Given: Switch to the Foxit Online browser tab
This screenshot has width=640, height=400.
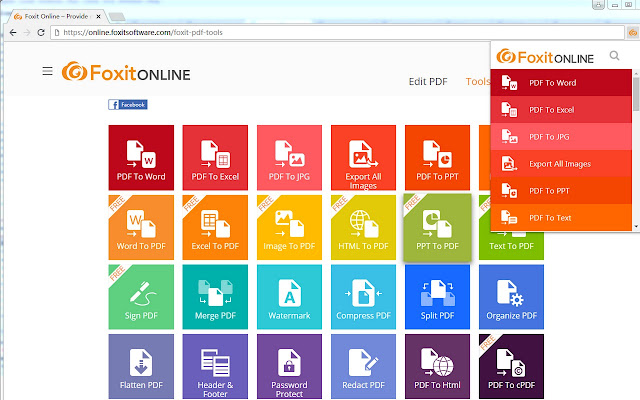Looking at the screenshot, I should coord(57,17).
